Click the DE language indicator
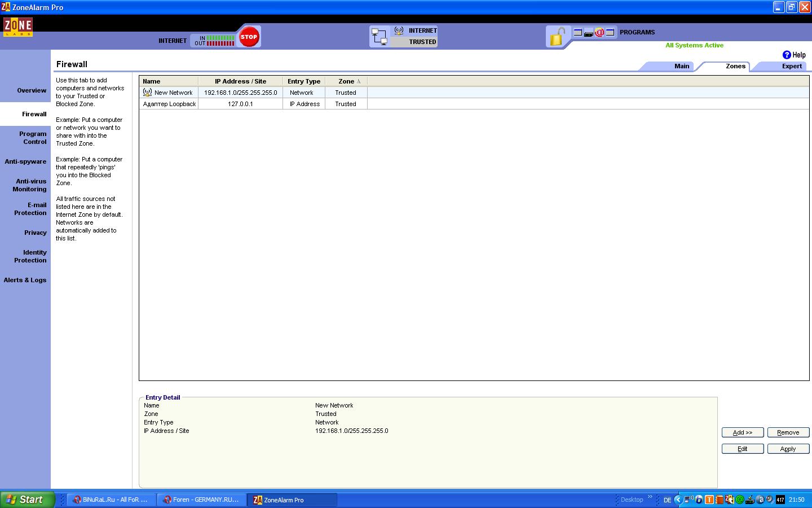The image size is (812, 508). tap(667, 500)
